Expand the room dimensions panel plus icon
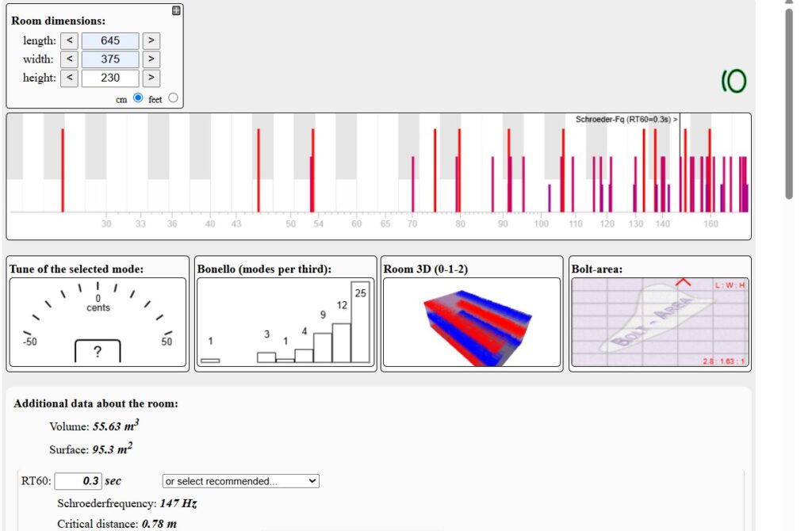 coord(176,10)
